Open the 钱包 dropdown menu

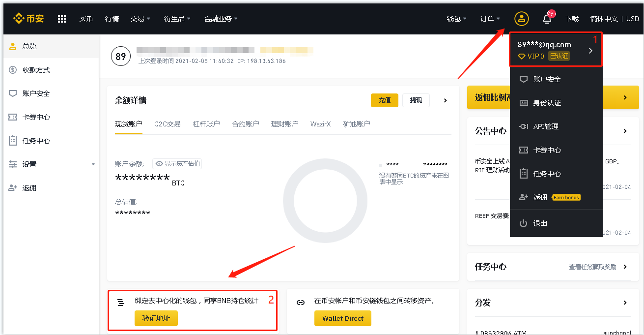click(457, 19)
